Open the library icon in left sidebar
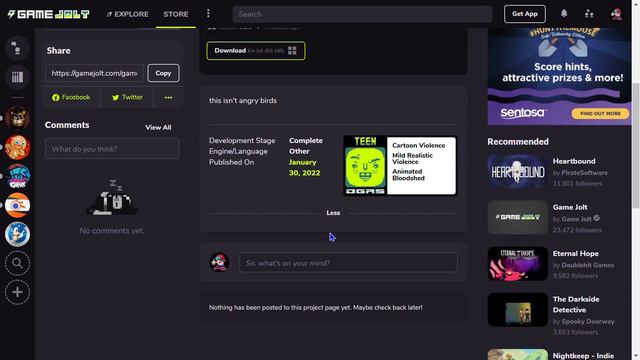Image resolution: width=640 pixels, height=360 pixels. [17, 77]
